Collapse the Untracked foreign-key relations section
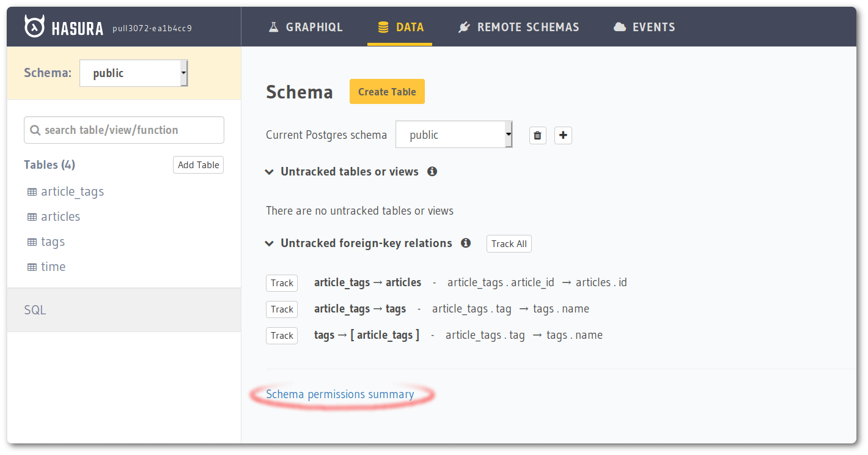This screenshot has width=868, height=455. [269, 243]
